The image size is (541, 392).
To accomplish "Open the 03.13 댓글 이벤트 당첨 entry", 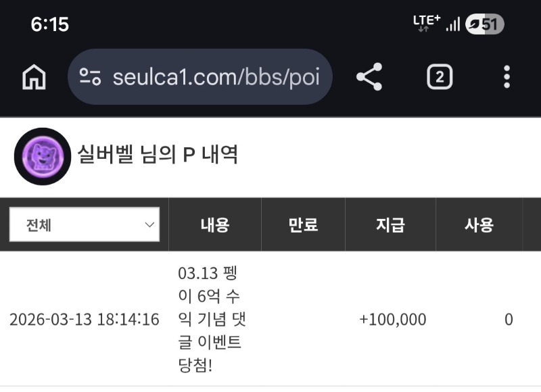I will pos(210,319).
